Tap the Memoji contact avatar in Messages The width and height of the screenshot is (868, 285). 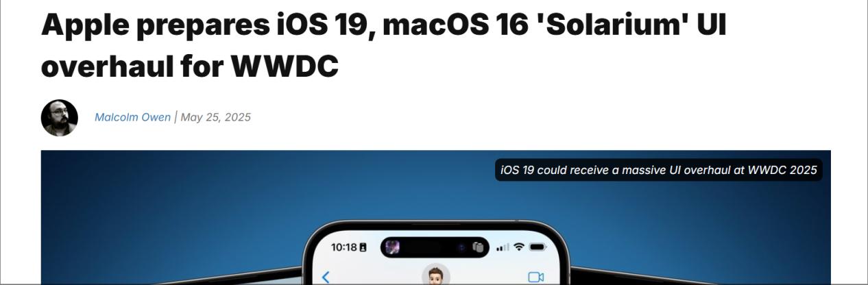pyautogui.click(x=435, y=275)
